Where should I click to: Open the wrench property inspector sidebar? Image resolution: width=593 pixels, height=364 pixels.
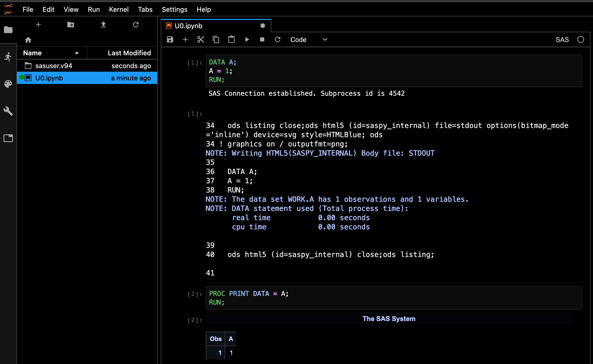(x=8, y=111)
